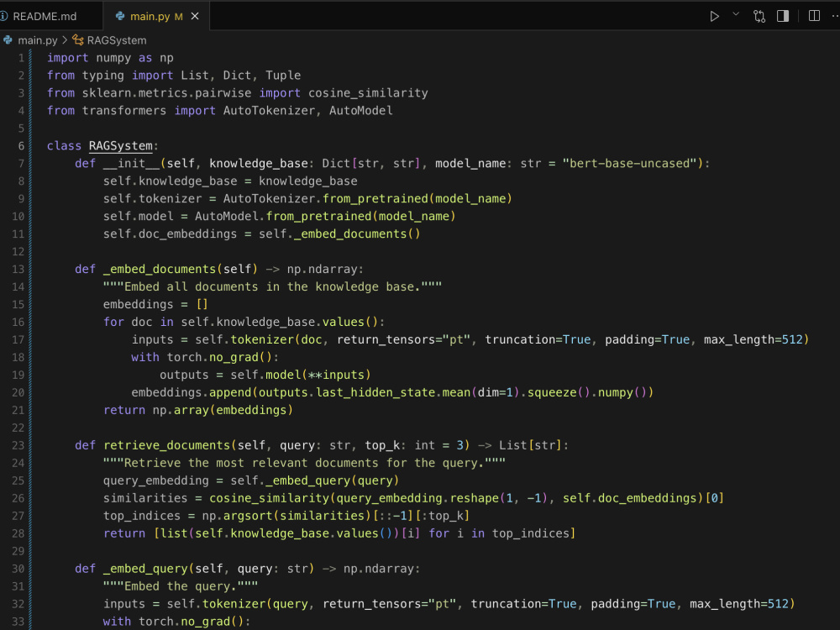Close the main.py tab
Image resolution: width=840 pixels, height=630 pixels.
point(195,16)
